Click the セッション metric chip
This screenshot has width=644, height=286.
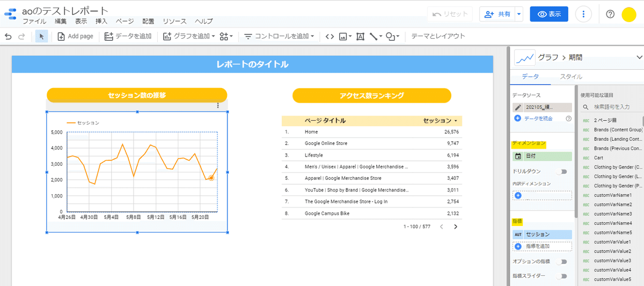click(542, 234)
